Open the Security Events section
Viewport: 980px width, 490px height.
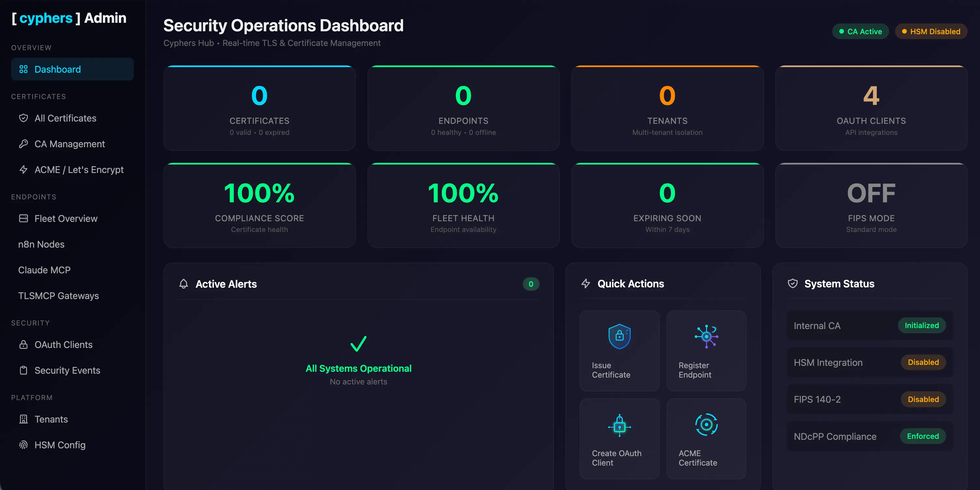tap(67, 370)
